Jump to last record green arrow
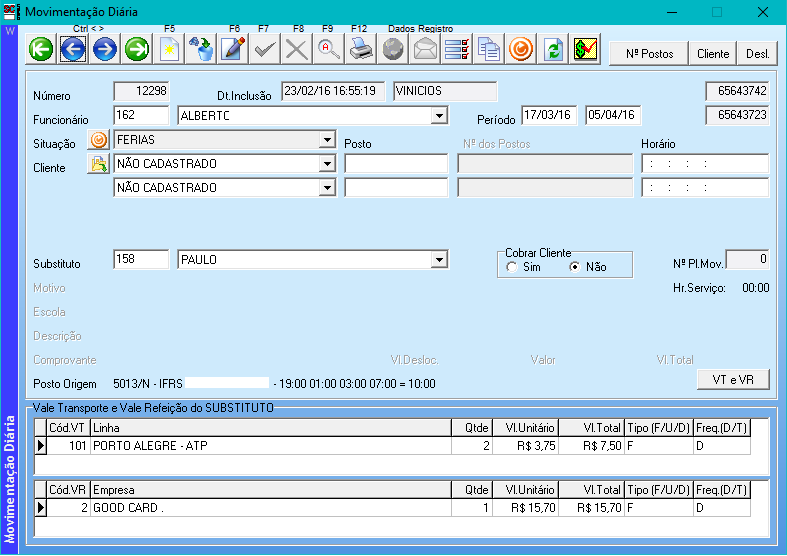787x556 pixels. (x=137, y=49)
